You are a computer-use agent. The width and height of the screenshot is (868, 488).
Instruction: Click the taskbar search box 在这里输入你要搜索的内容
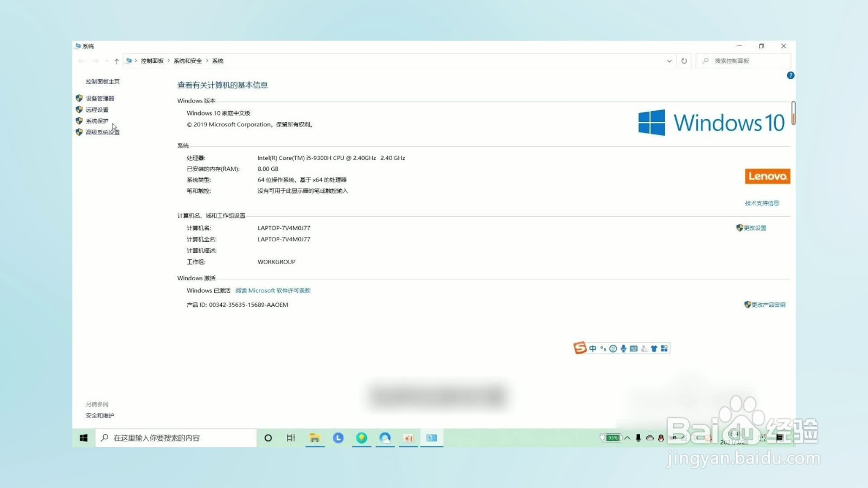(176, 438)
